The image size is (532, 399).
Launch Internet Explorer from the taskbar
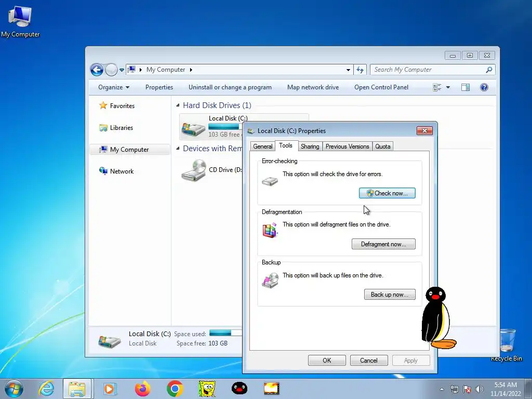46,389
